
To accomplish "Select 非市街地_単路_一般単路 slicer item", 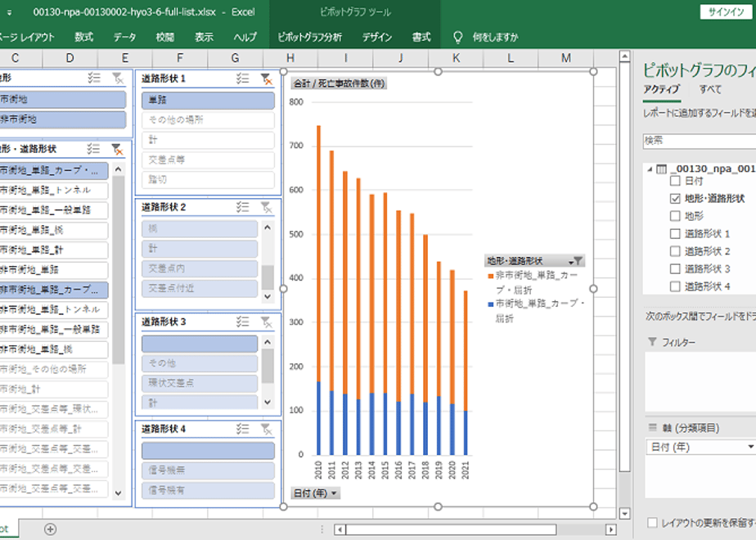I will pos(53,329).
